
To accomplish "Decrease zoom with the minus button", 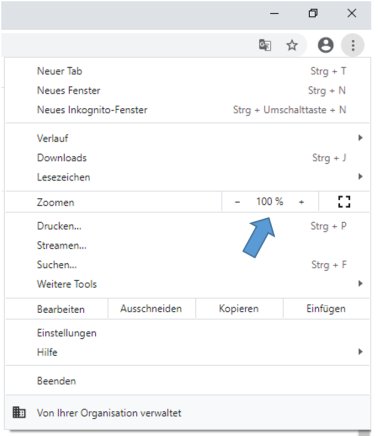I will [x=237, y=202].
